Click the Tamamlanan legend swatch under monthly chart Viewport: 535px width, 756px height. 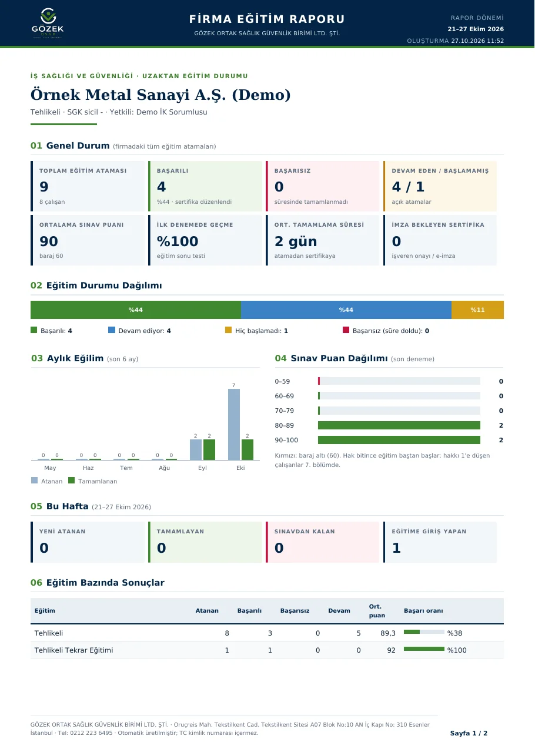72,481
